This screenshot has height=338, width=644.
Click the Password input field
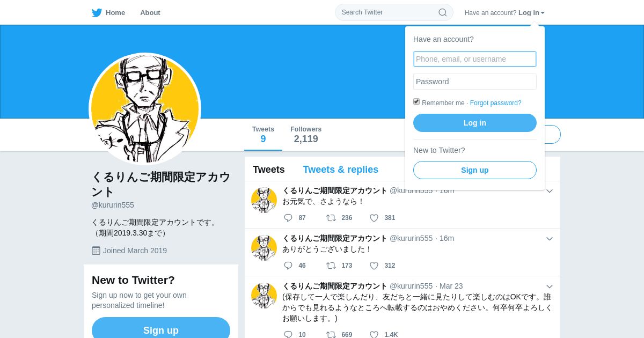pos(475,82)
